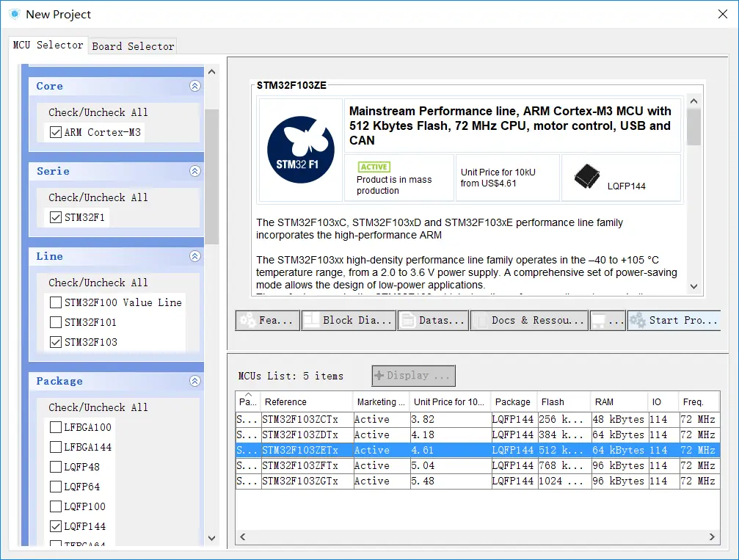Image resolution: width=739 pixels, height=560 pixels.
Task: Click the MCU list scroll-left arrow
Action: pos(243,537)
